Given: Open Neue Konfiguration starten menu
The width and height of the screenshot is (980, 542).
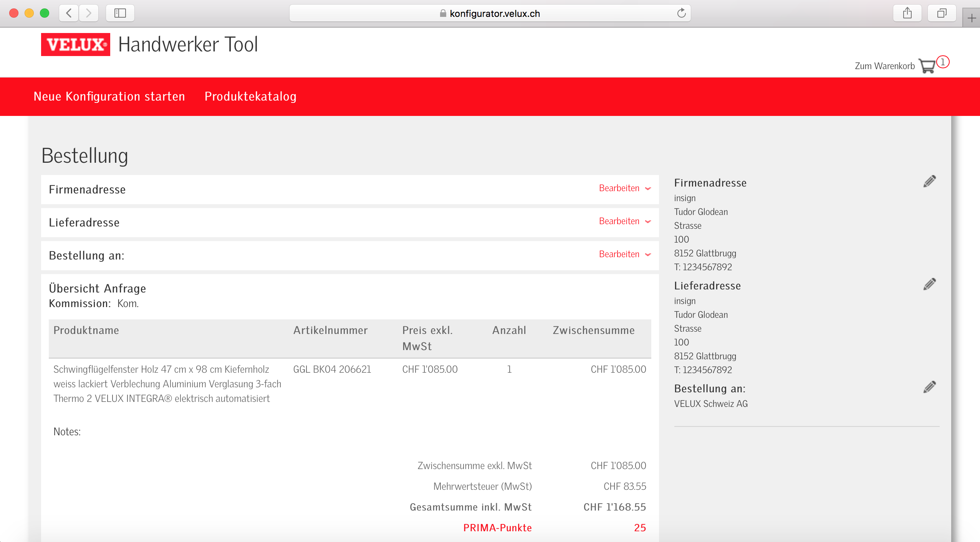Looking at the screenshot, I should pyautogui.click(x=109, y=96).
